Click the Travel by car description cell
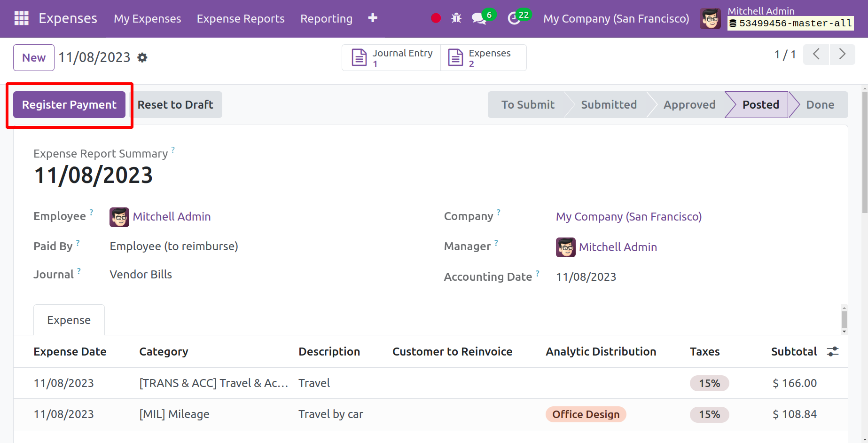Image resolution: width=868 pixels, height=443 pixels. [331, 414]
